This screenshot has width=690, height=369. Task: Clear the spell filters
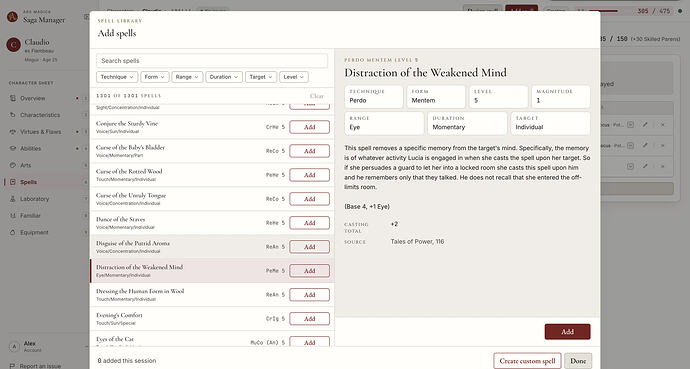click(x=316, y=96)
